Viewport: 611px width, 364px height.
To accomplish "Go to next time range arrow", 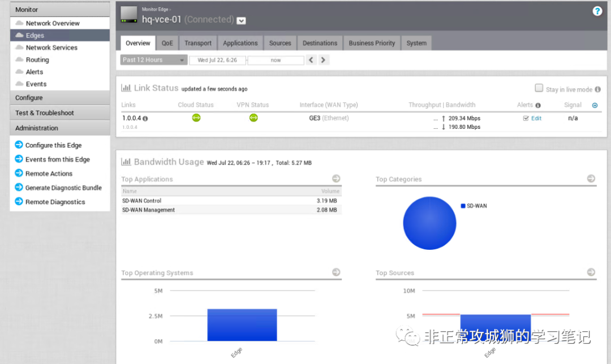I will click(323, 60).
